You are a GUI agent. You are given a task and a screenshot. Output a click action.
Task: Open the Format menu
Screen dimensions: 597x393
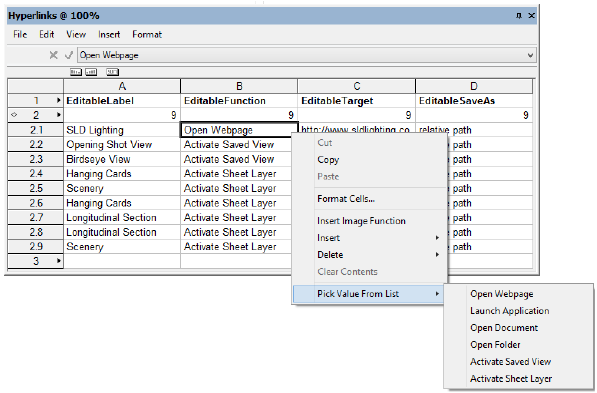[x=147, y=35]
